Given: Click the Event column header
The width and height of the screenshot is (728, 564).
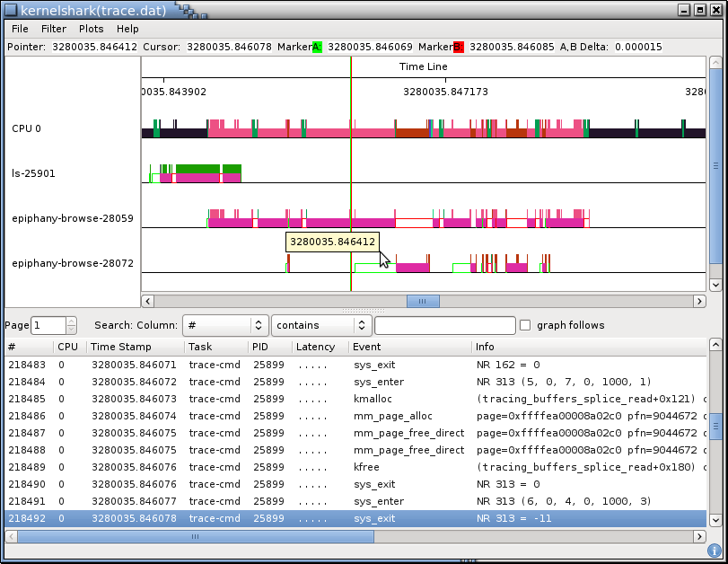Looking at the screenshot, I should click(x=366, y=347).
